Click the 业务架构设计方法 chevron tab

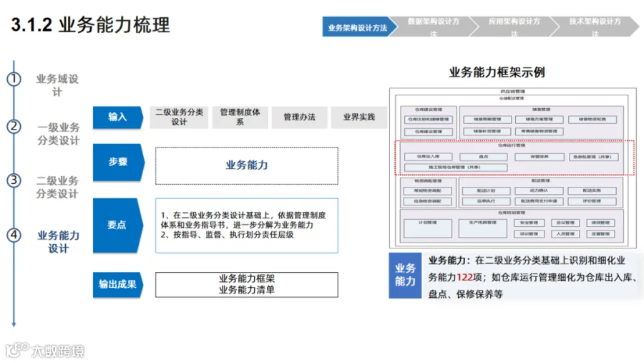pos(360,27)
